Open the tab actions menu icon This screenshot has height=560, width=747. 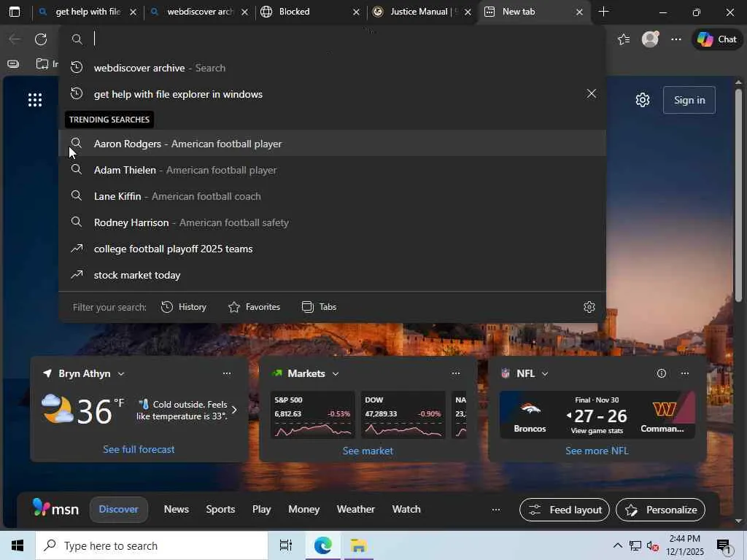click(15, 12)
